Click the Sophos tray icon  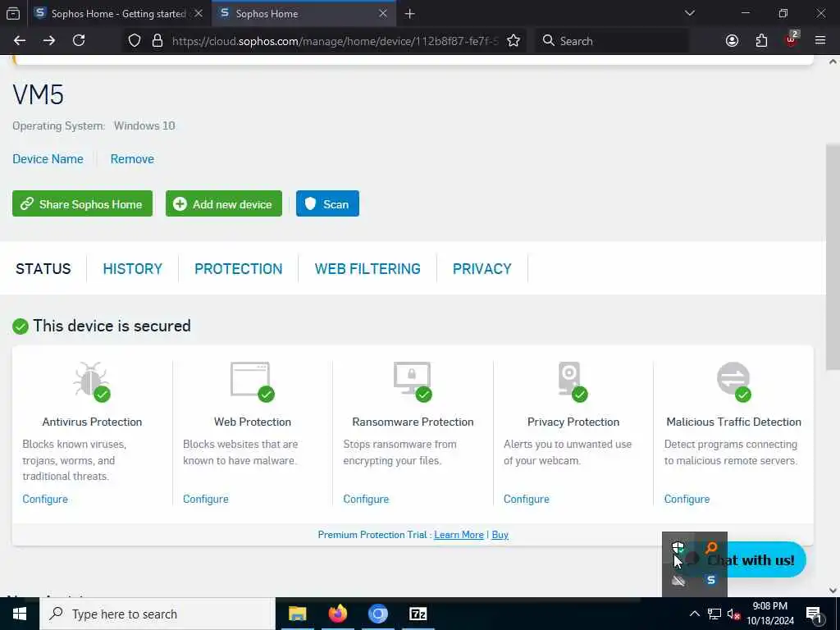[x=711, y=580]
